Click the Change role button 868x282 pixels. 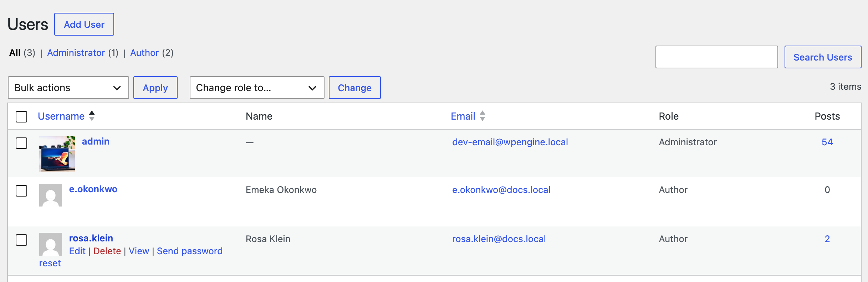tap(355, 88)
